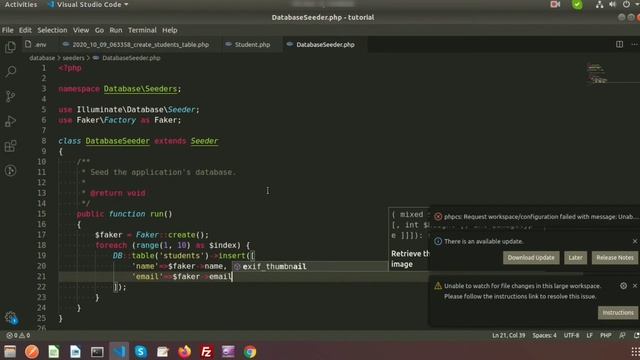Screen dimensions: 640x360
Task: Click the DatabaseSeeder.php breadcrumb segment
Action: click(131, 58)
